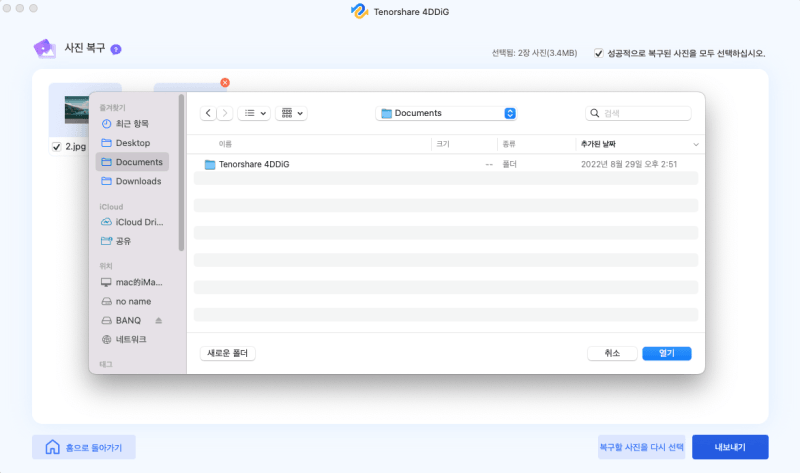800x473 pixels.
Task: Select Desktop in the sidebar
Action: coord(132,143)
